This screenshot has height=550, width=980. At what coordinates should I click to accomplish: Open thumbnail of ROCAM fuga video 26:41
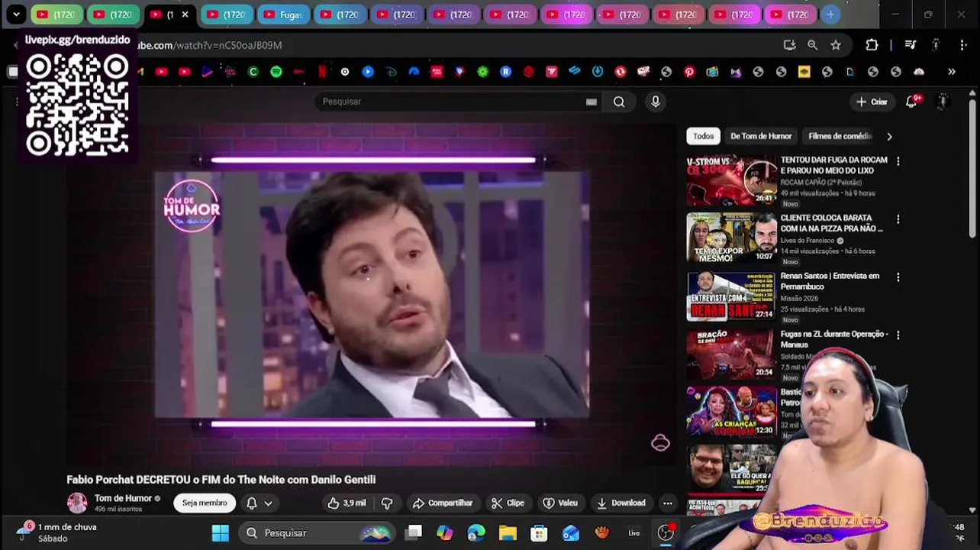tap(731, 181)
